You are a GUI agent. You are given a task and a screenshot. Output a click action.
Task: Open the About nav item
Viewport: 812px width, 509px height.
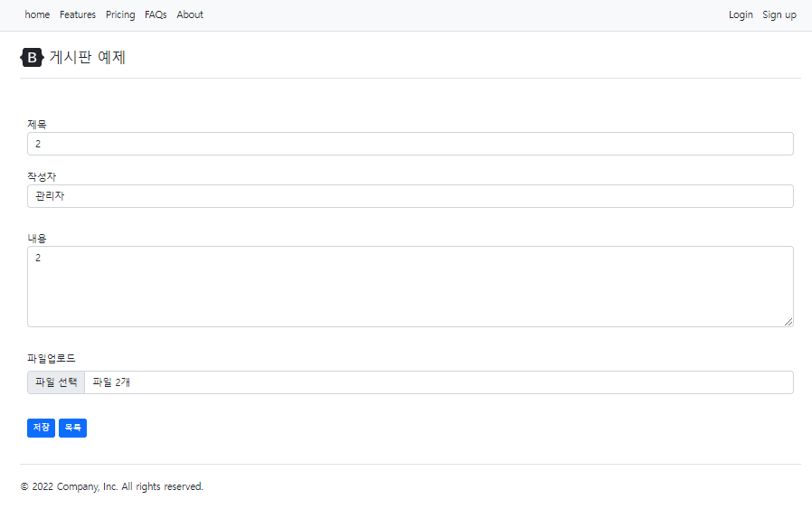pos(190,14)
